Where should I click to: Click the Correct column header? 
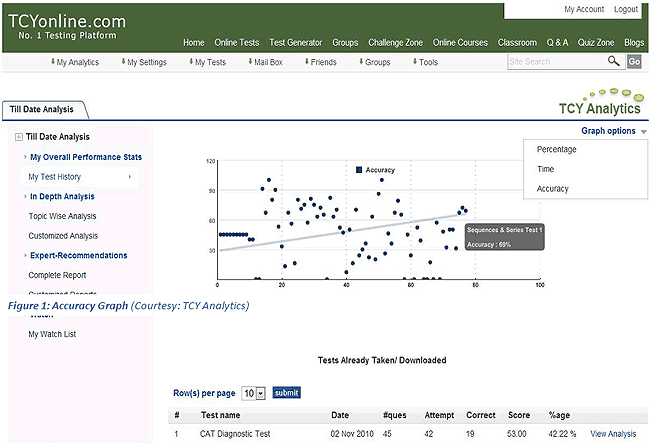pyautogui.click(x=481, y=415)
